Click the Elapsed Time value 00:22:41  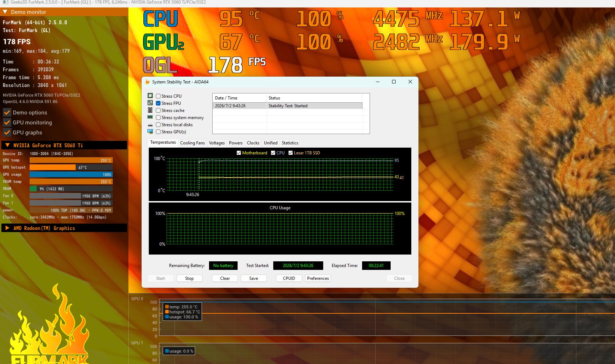tap(376, 266)
